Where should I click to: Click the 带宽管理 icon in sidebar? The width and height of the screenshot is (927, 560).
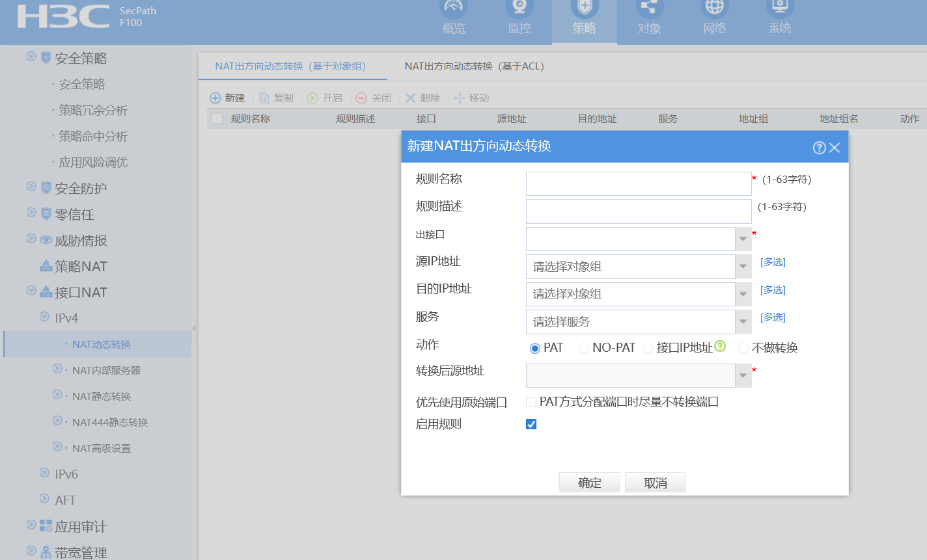[46, 552]
